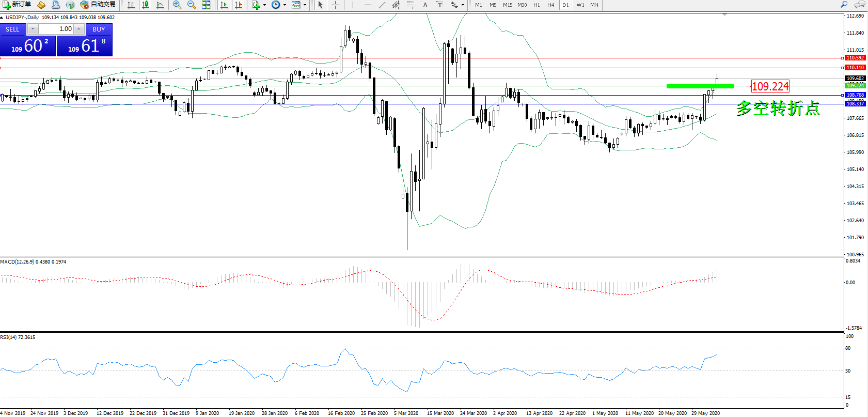Toggle AutoTrading (自动交易) in the toolbar

pyautogui.click(x=98, y=5)
